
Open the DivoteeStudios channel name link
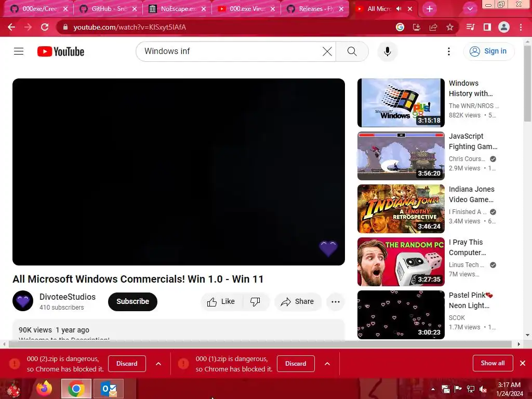[68, 297]
